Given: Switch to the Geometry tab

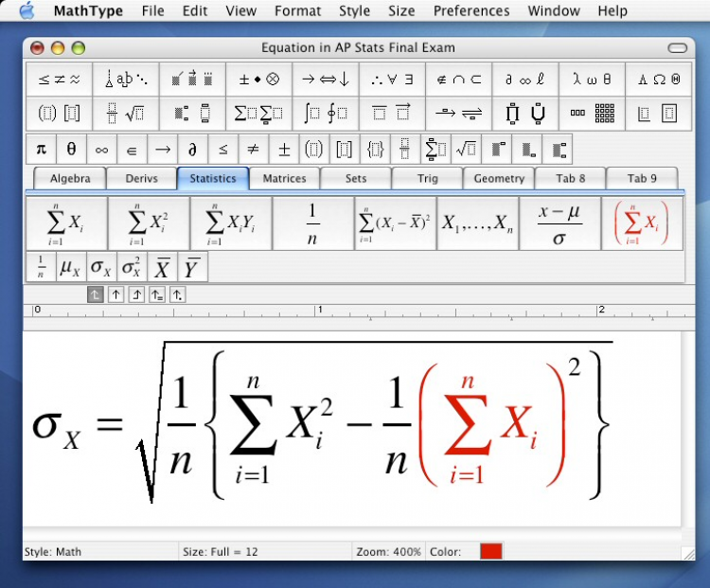Looking at the screenshot, I should 499,179.
